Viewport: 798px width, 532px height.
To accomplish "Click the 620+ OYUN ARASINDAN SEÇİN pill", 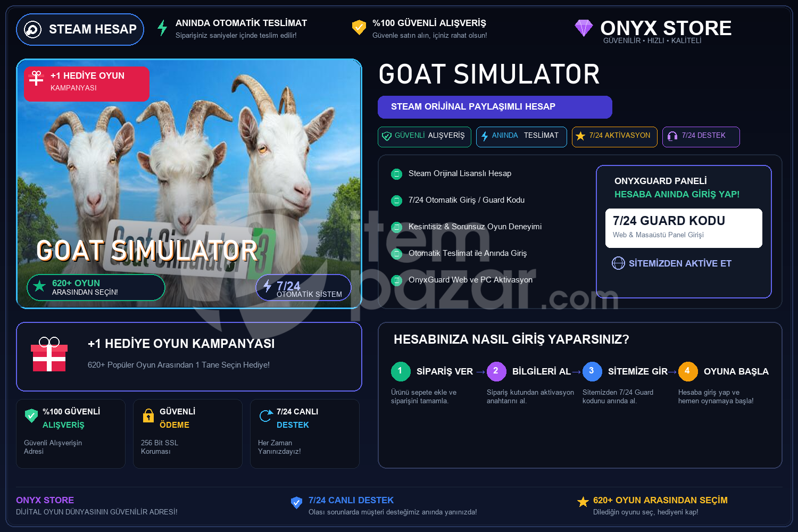I will pyautogui.click(x=96, y=287).
